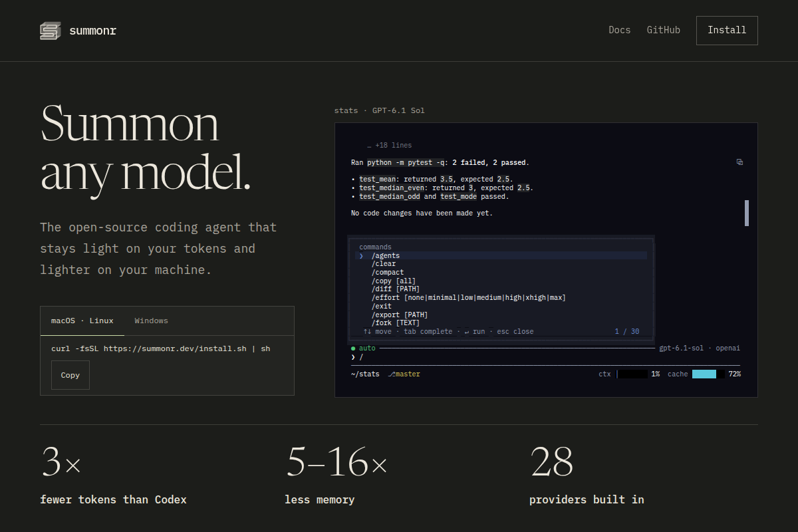Click 'providers built in' label
This screenshot has height=532, width=798.
coord(587,499)
